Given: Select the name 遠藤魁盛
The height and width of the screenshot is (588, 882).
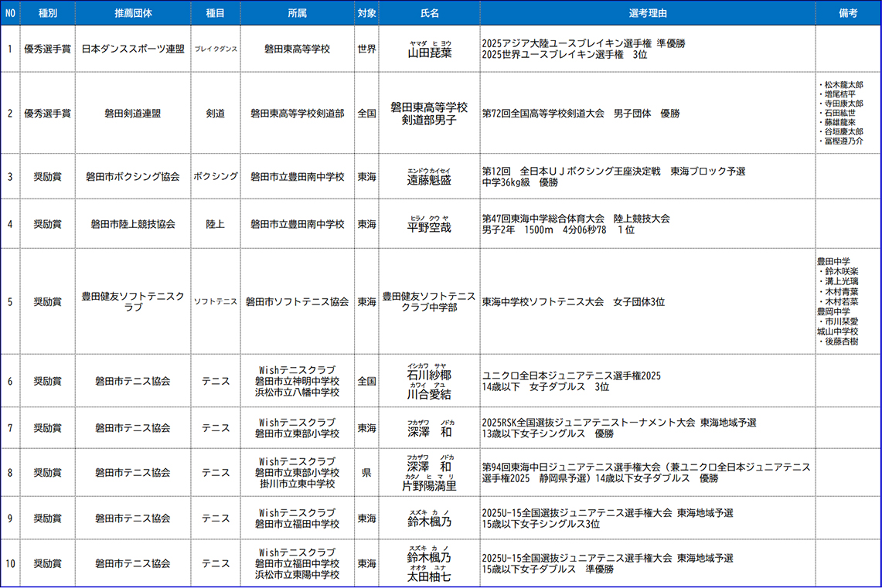Looking at the screenshot, I should coord(429,180).
